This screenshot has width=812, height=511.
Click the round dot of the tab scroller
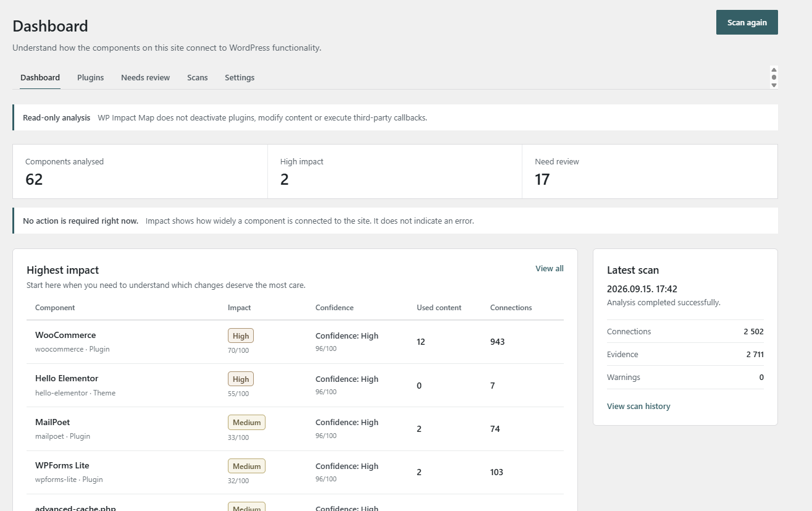click(774, 77)
